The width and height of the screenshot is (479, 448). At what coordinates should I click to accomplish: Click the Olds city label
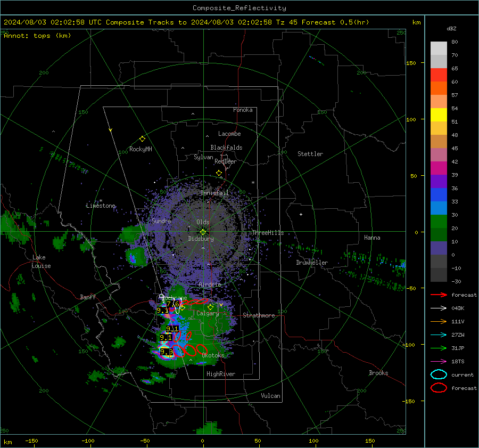click(x=203, y=222)
